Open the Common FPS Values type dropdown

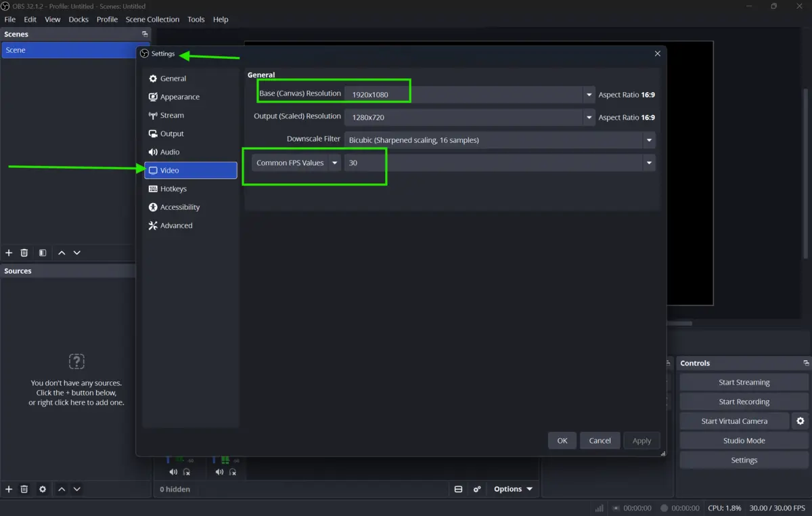pyautogui.click(x=296, y=163)
